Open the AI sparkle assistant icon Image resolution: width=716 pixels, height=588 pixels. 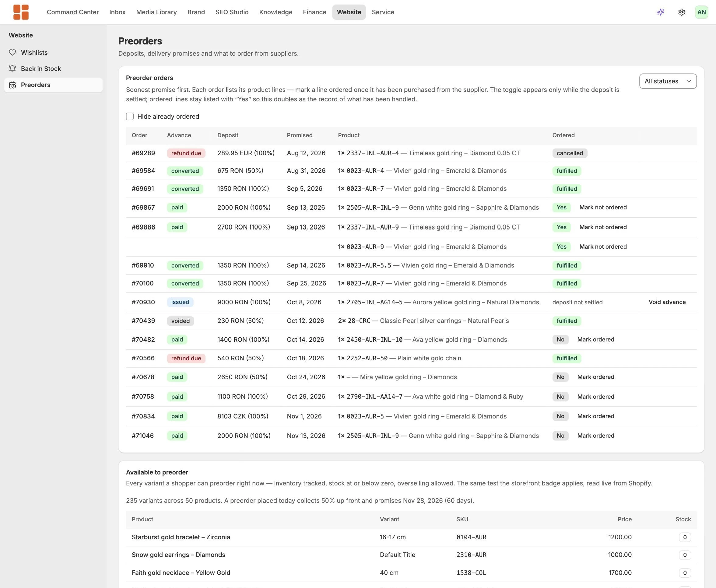[x=661, y=12]
